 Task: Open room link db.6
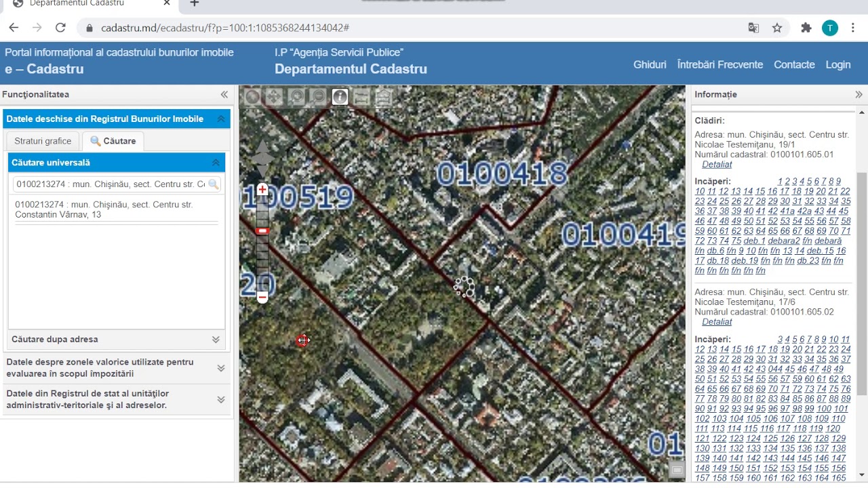click(715, 251)
